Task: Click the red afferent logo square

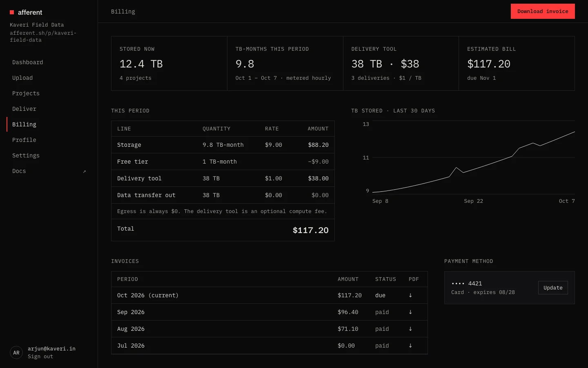Action: [12, 12]
